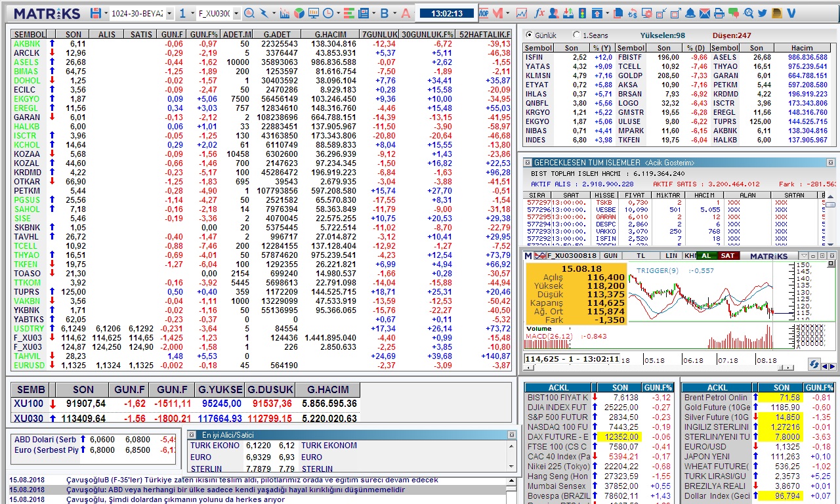Click the blue clock icon in toolbar
840x504 pixels.
tap(327, 13)
